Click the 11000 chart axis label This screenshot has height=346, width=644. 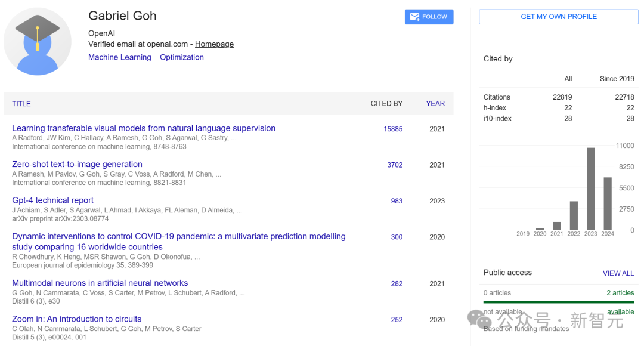point(625,146)
